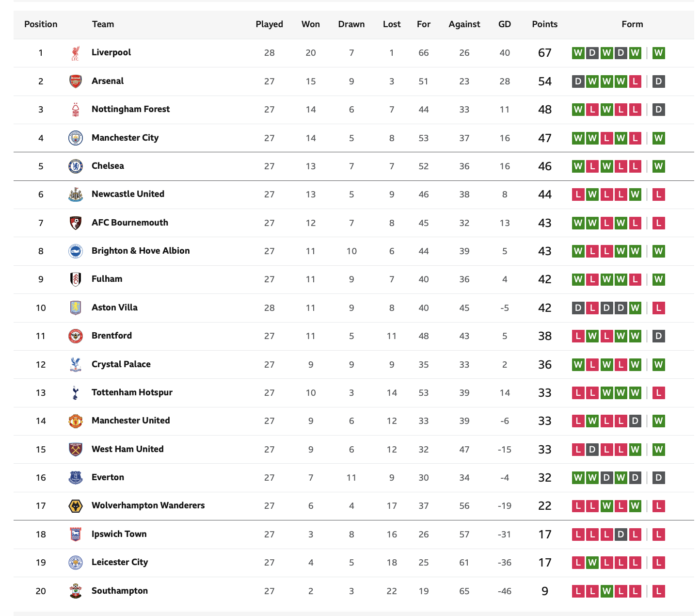Image resolution: width=700 pixels, height=616 pixels.
Task: Click the Arsenal club crest
Action: 75,81
